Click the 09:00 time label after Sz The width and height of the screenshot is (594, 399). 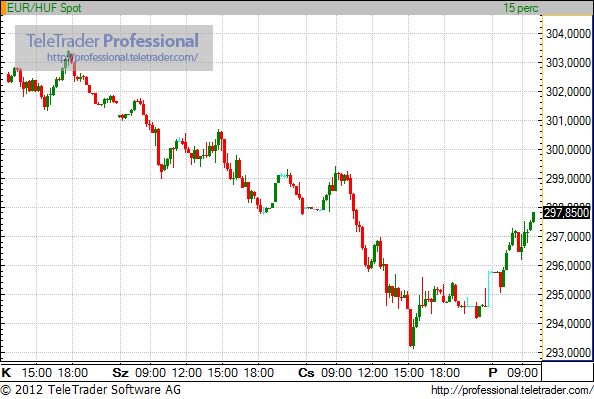point(150,373)
